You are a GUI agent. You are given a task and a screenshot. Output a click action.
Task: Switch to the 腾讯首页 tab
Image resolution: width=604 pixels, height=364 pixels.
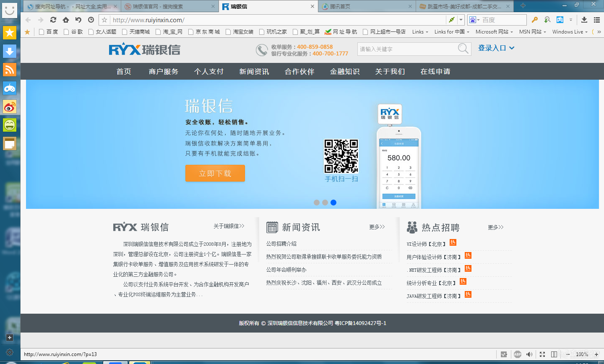pos(366,6)
